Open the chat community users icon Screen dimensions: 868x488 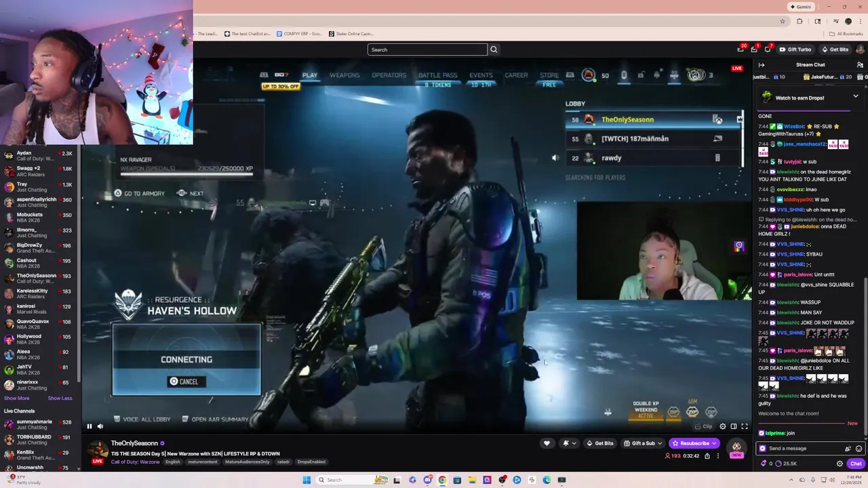(860, 65)
